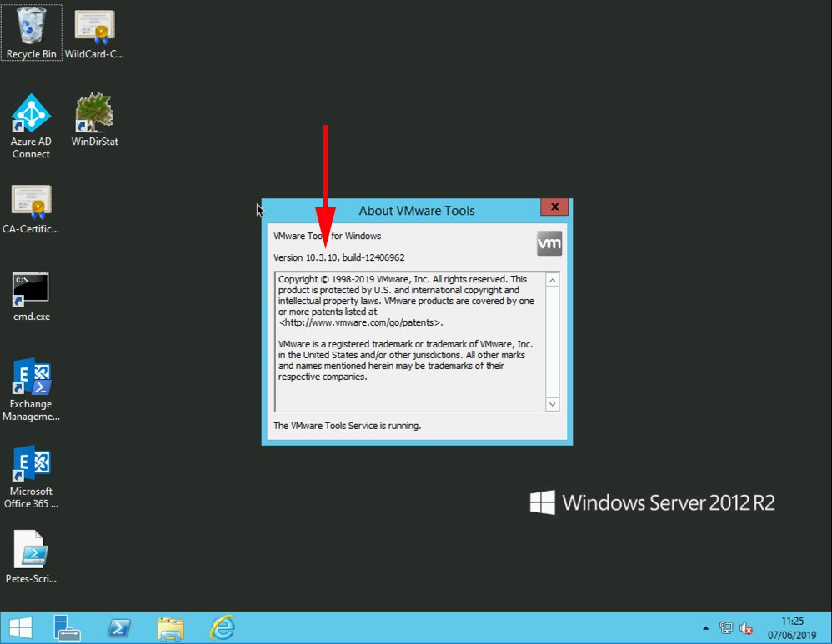
Task: Open Server Manager from the taskbar
Action: click(x=67, y=628)
